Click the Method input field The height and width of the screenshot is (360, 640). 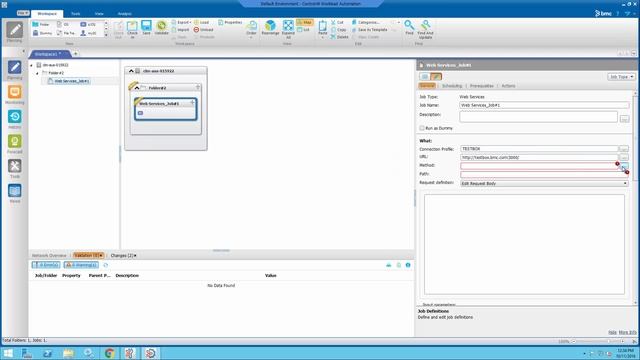[539, 166]
